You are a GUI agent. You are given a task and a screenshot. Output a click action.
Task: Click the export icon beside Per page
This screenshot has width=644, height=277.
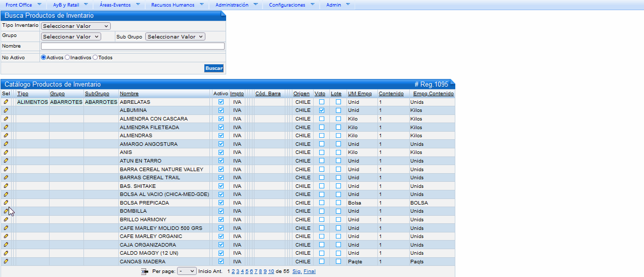pyautogui.click(x=145, y=271)
